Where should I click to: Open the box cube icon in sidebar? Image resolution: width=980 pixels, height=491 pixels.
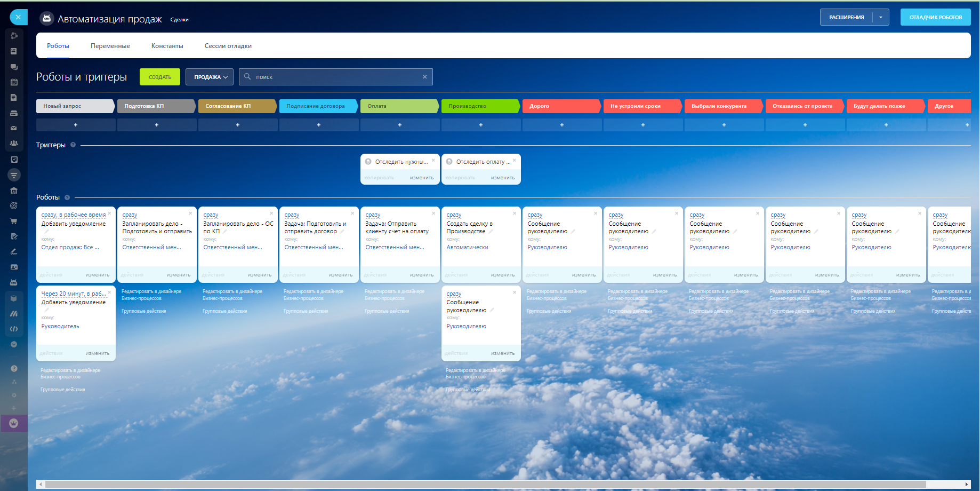(x=14, y=298)
